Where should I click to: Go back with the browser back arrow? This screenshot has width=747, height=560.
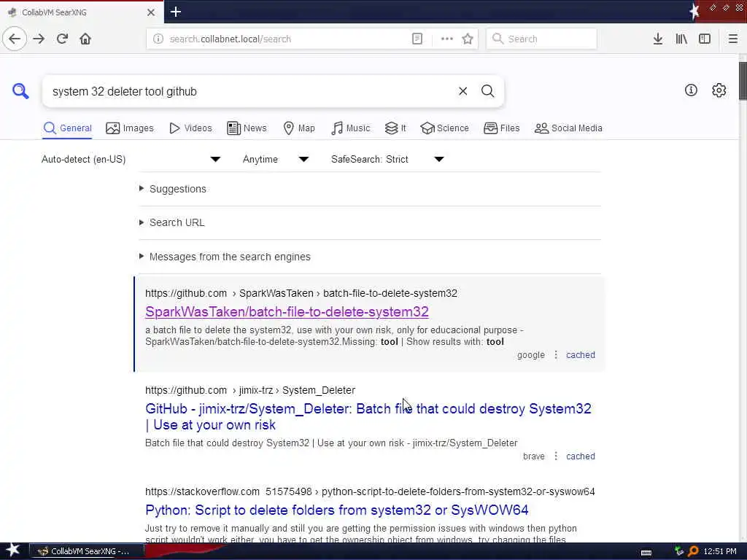tap(15, 39)
